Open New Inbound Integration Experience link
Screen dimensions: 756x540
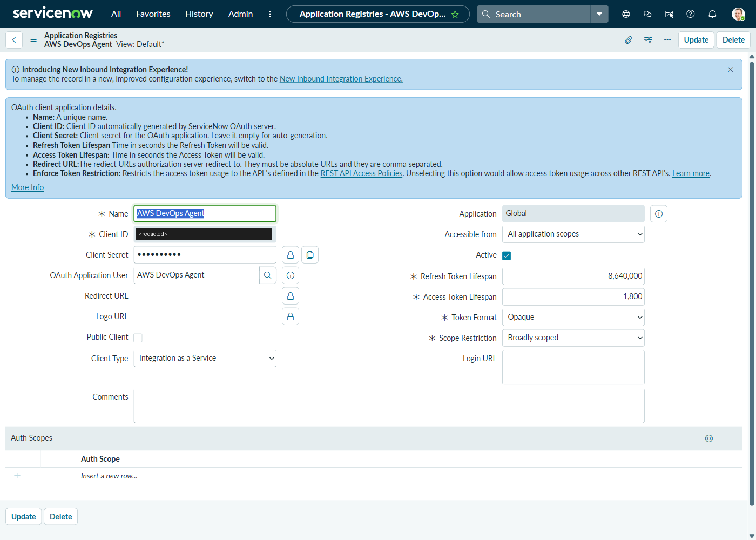tap(341, 79)
